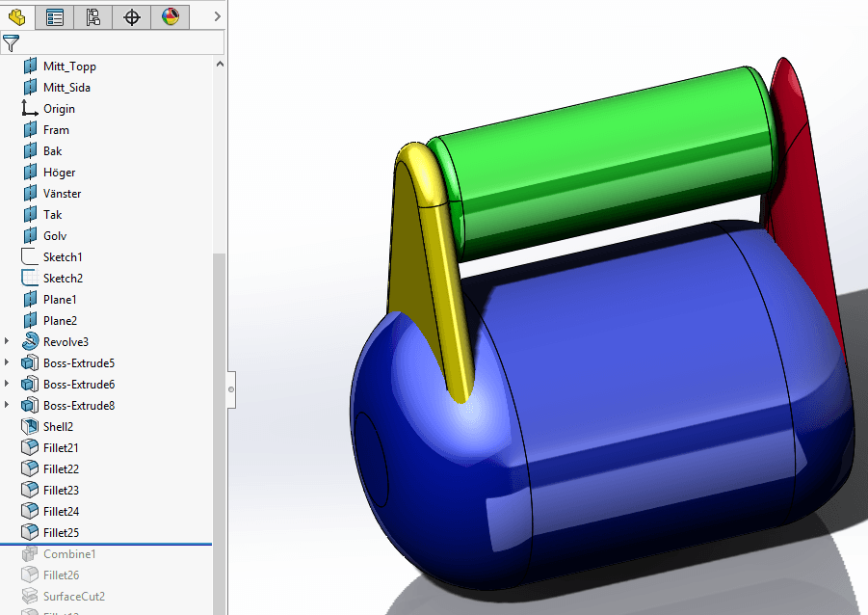868x615 pixels.
Task: Select the Shell2 feature icon
Action: pyautogui.click(x=30, y=426)
